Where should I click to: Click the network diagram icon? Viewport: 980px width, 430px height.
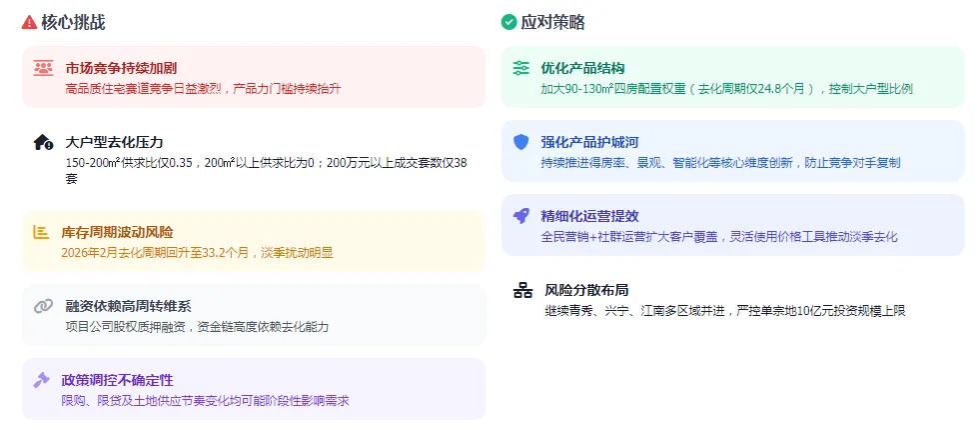click(x=522, y=290)
